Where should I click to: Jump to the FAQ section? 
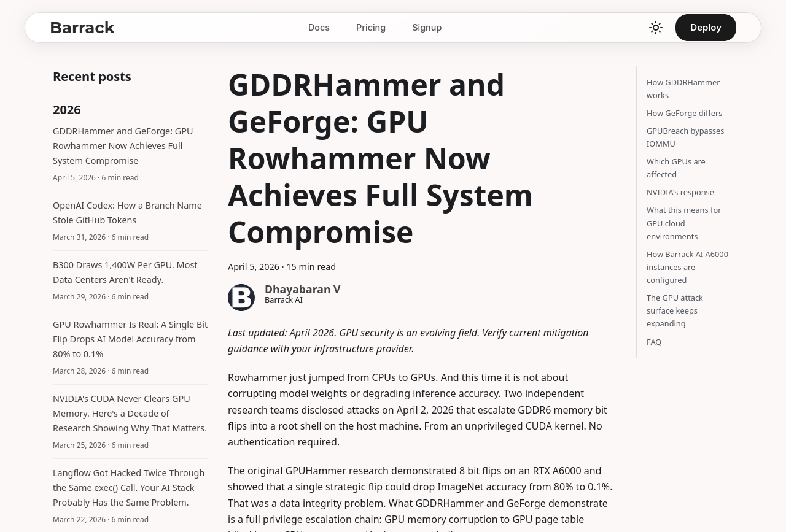[x=654, y=342]
